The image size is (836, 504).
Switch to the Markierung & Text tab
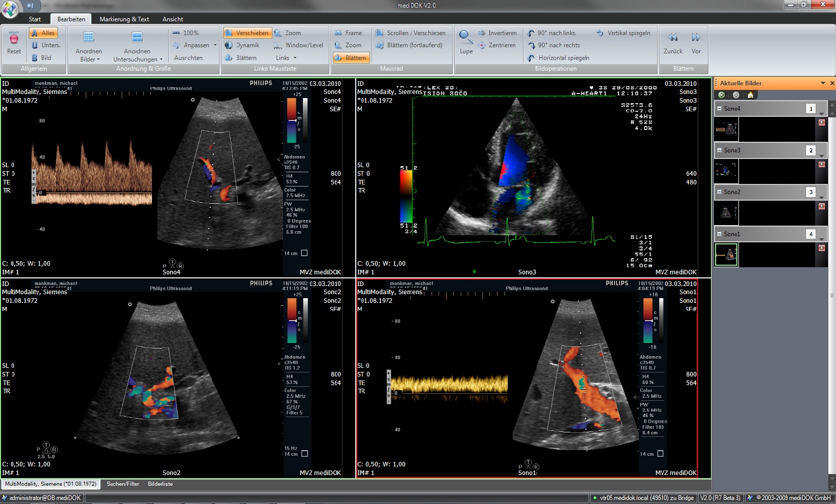tap(124, 19)
